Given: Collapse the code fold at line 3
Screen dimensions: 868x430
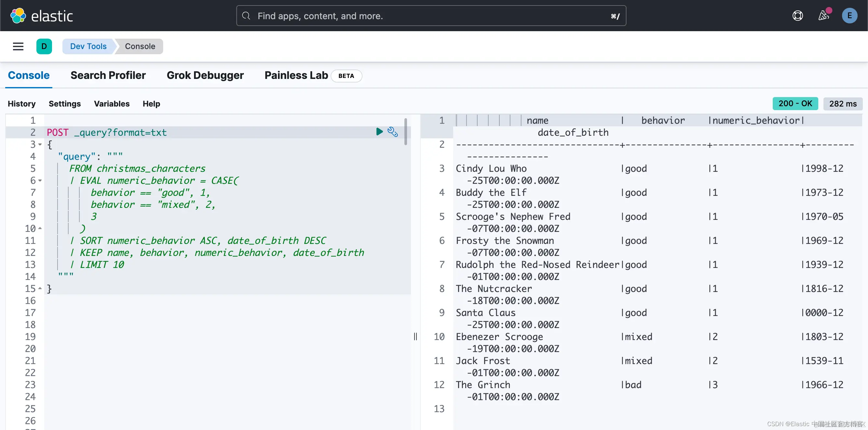Looking at the screenshot, I should [x=40, y=145].
